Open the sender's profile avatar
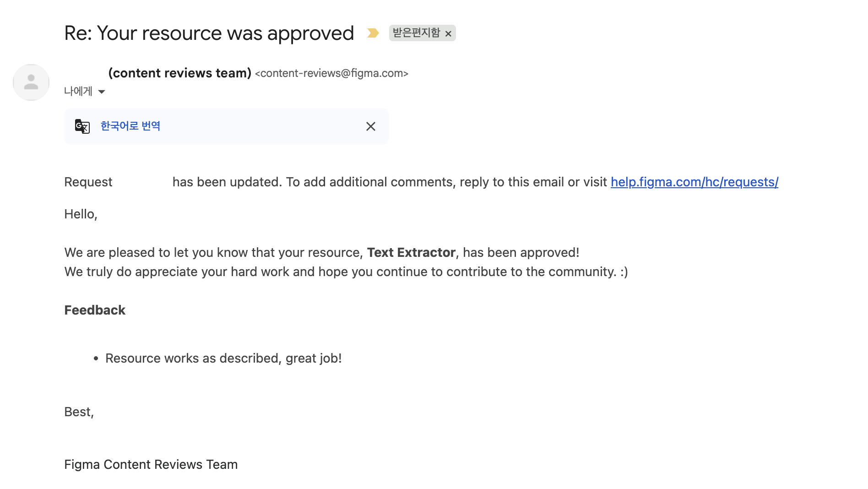868x489 pixels. click(31, 82)
